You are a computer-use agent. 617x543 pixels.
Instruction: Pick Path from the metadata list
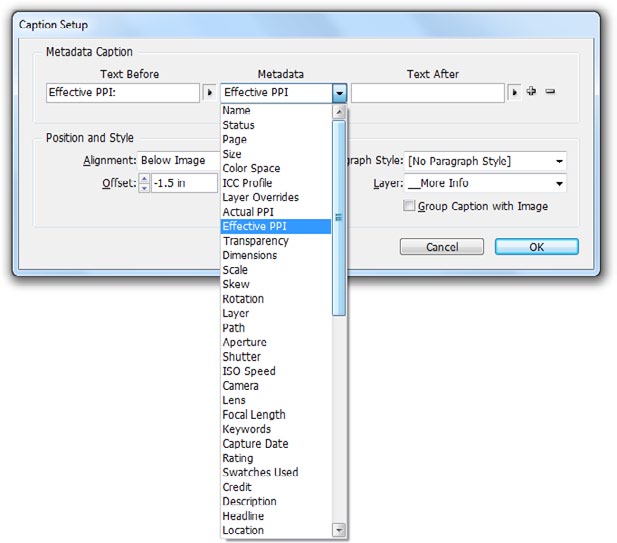click(x=276, y=328)
